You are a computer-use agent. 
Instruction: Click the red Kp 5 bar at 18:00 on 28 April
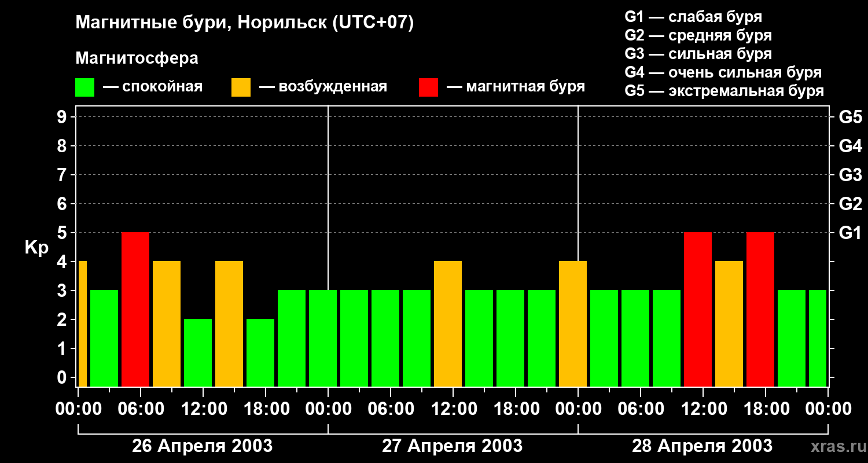pos(760,310)
